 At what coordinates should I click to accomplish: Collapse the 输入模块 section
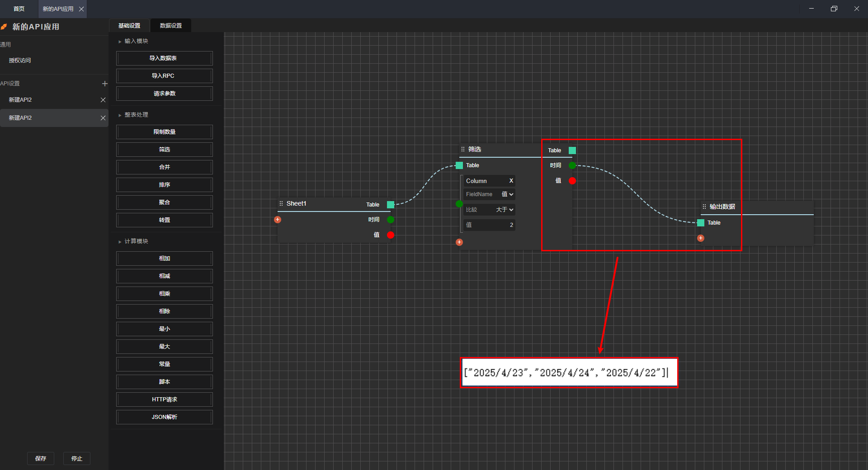click(120, 42)
